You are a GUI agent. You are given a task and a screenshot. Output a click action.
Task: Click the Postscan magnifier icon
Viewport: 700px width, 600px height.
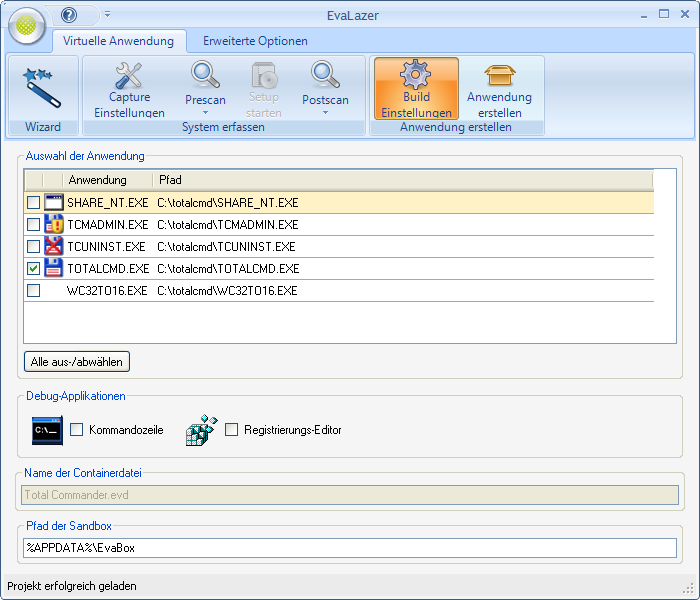(325, 76)
